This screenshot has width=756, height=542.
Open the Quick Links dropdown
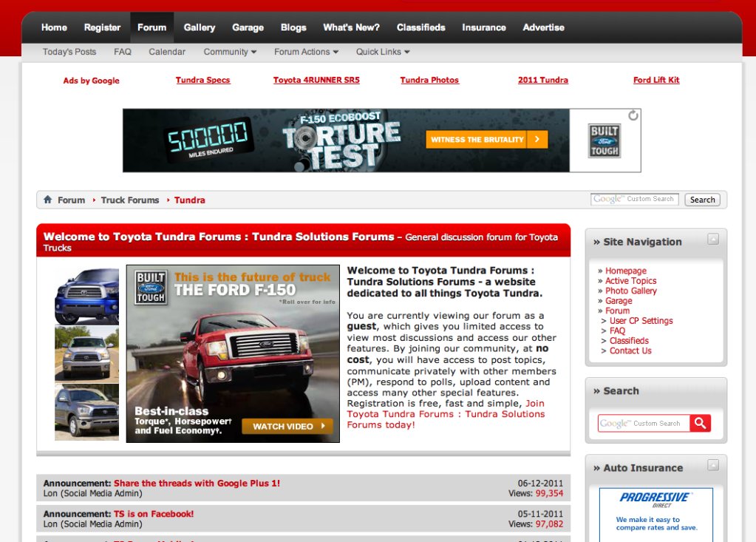pos(383,52)
